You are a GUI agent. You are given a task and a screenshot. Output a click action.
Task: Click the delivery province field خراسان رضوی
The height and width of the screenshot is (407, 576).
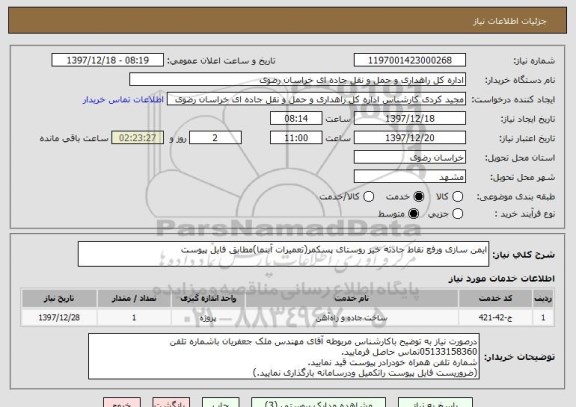[410, 158]
